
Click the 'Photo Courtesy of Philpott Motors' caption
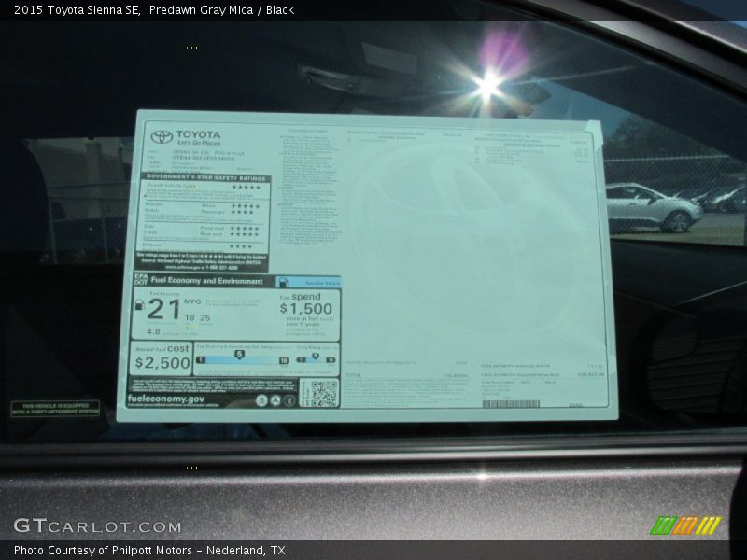pyautogui.click(x=103, y=551)
